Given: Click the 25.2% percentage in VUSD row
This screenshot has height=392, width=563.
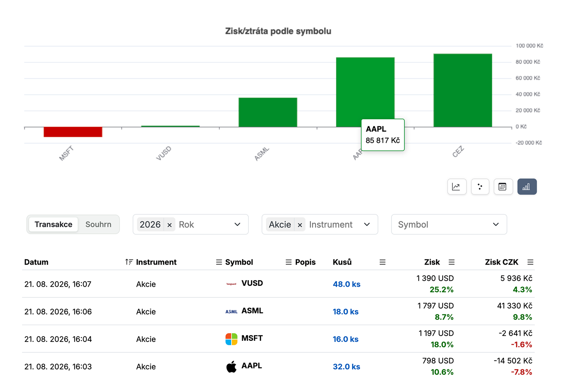Looking at the screenshot, I should coord(442,290).
